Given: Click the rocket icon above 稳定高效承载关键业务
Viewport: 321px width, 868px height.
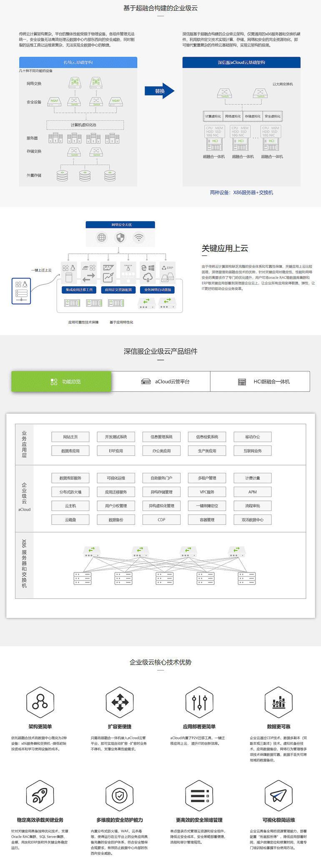Looking at the screenshot, I should coord(40,795).
